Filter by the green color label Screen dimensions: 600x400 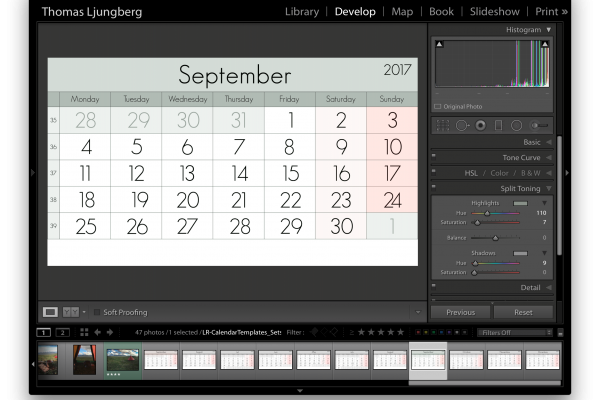434,332
